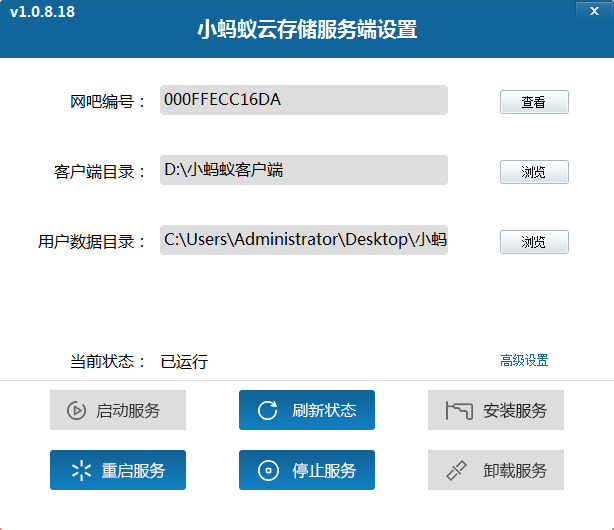Click the 小蚂蚁云存储服务端设置 window title
Viewport: 614px width, 530px height.
307,30
